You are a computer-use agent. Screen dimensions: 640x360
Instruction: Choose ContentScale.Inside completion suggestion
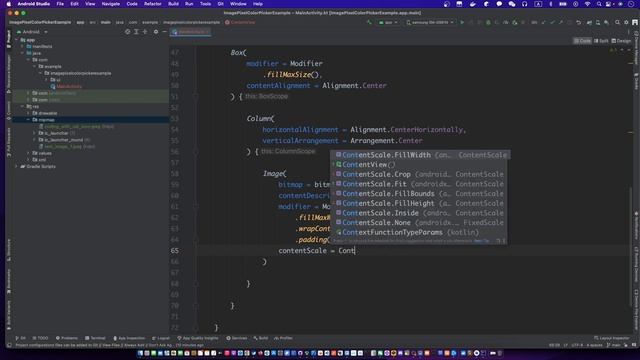click(420, 213)
